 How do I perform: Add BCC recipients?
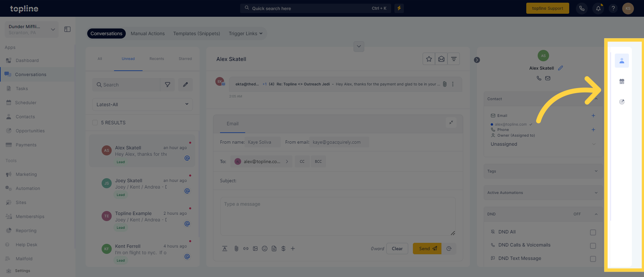pos(318,161)
